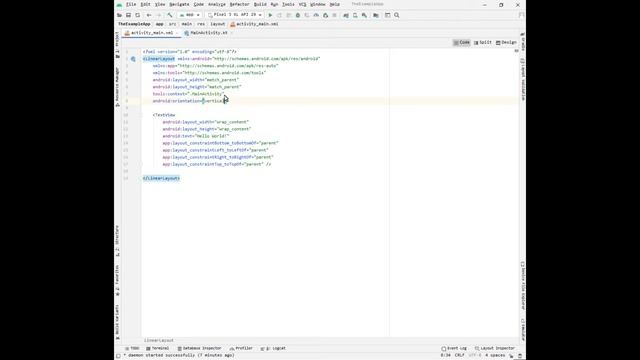The height and width of the screenshot is (360, 640).
Task: Click the Android Studio logo icon
Action: (x=119, y=4)
